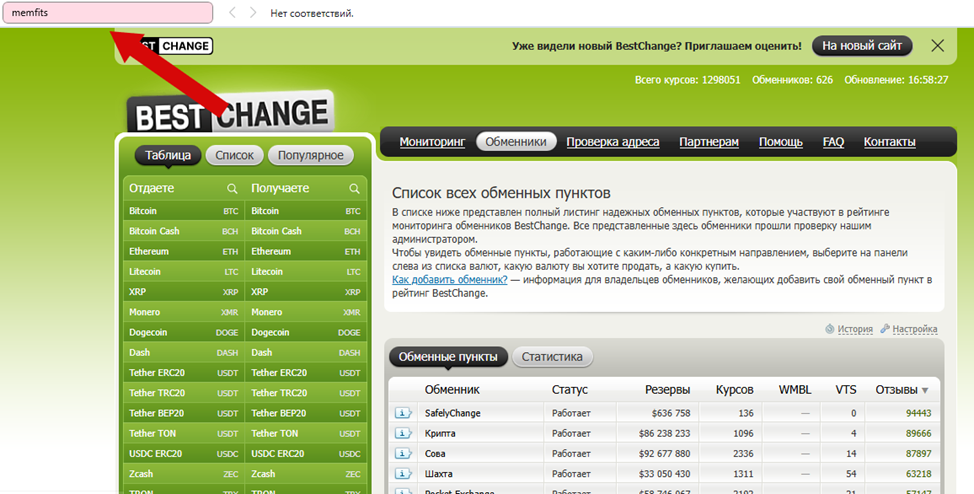Sort table by Резервы column
The image size is (974, 494).
pyautogui.click(x=667, y=390)
